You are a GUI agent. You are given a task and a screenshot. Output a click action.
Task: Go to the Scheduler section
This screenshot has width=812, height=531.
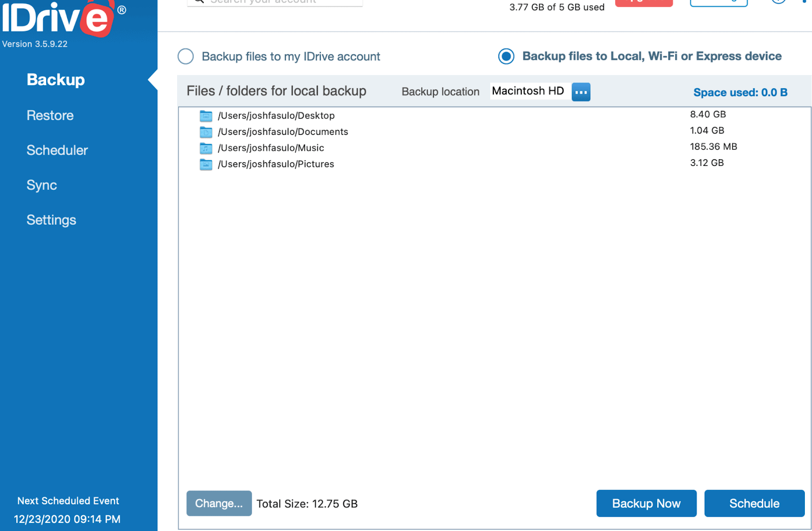(x=57, y=150)
